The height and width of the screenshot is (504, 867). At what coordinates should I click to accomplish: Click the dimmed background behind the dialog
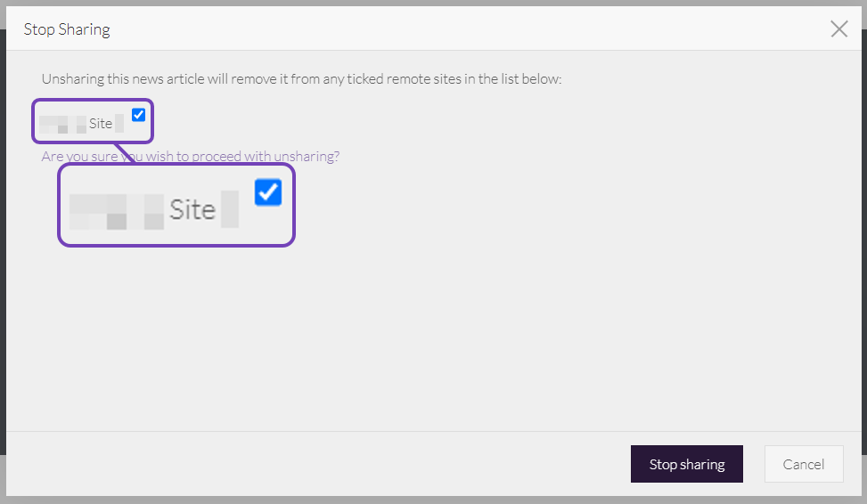point(3,248)
